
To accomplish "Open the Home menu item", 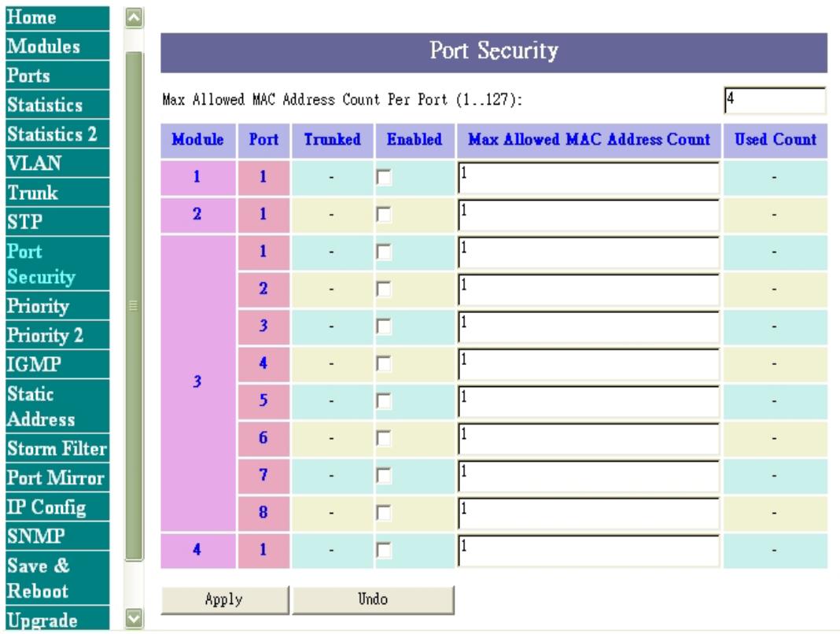I will [57, 17].
